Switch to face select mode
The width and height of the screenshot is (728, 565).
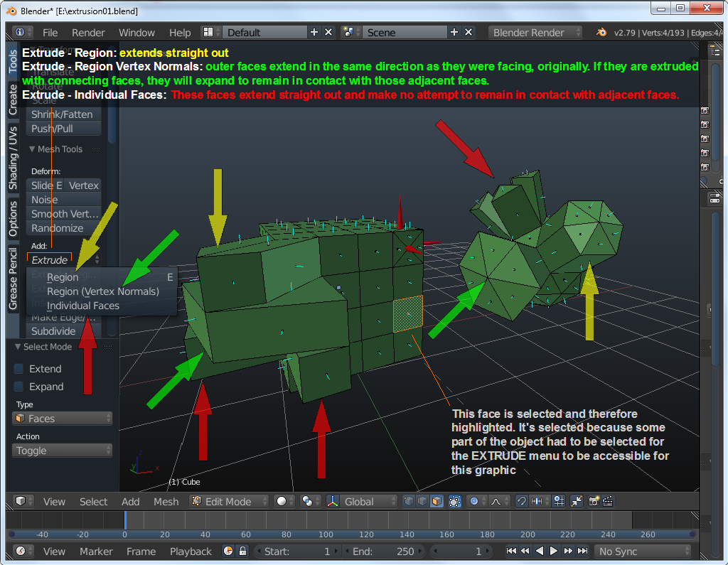[437, 501]
